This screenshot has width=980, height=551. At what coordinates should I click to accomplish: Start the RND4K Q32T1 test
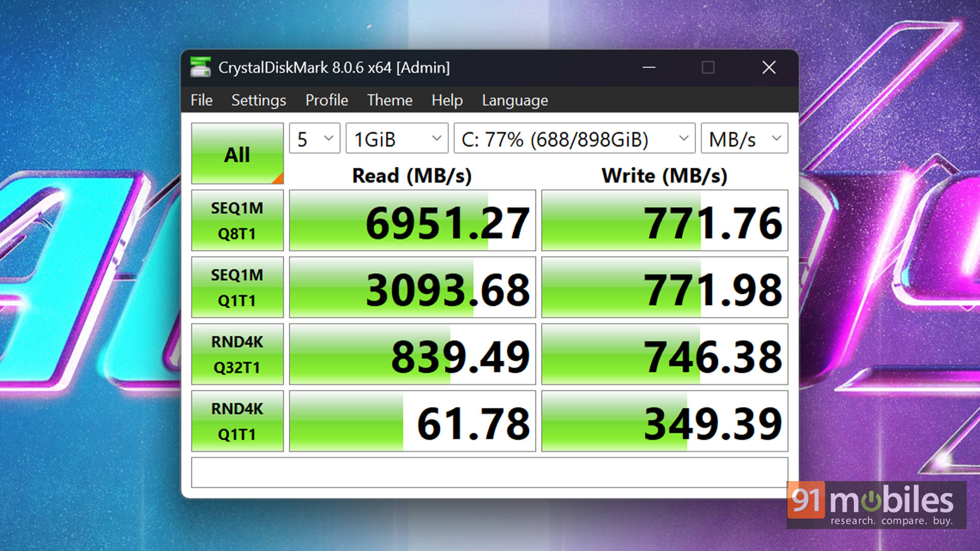(237, 354)
